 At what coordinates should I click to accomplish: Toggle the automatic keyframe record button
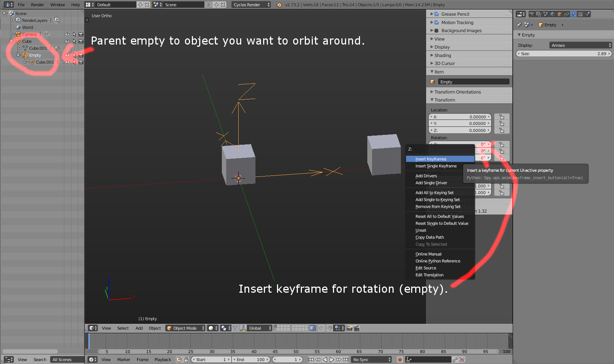[x=400, y=360]
